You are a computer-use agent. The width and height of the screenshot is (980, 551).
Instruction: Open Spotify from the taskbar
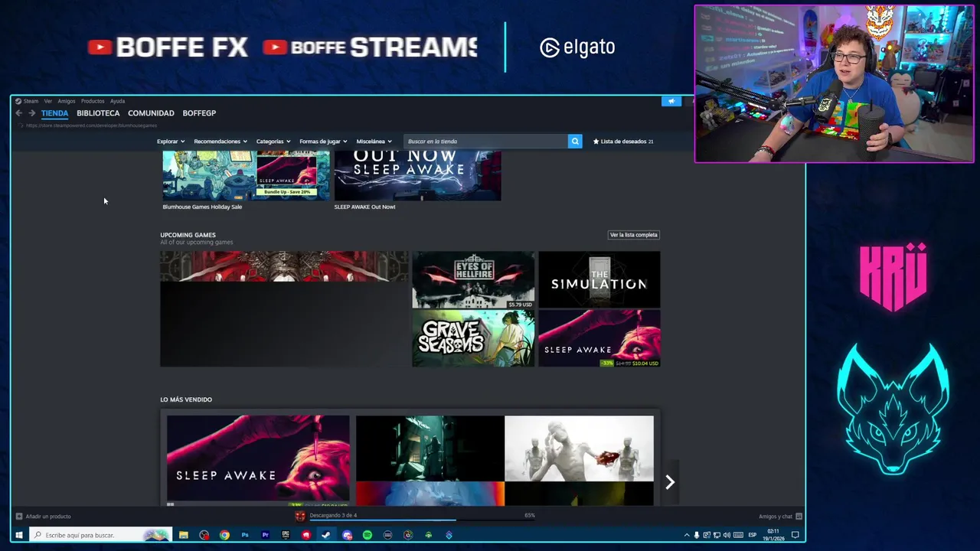pyautogui.click(x=367, y=535)
